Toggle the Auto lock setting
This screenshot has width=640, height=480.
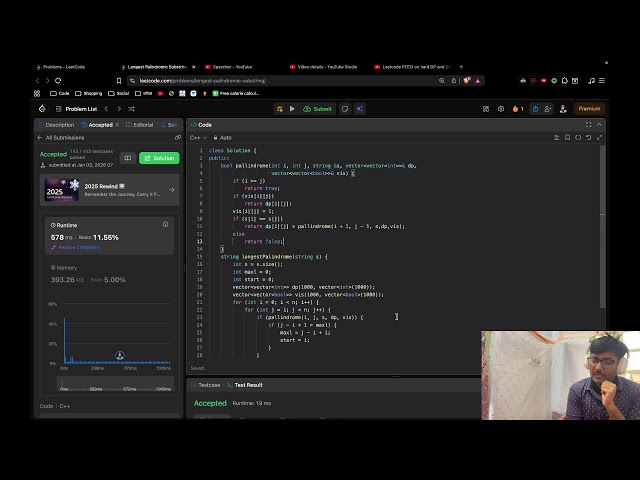tap(222, 138)
